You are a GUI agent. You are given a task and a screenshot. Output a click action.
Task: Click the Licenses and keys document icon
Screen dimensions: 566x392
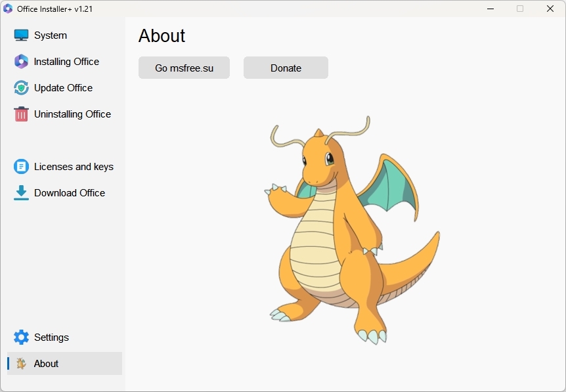point(21,167)
